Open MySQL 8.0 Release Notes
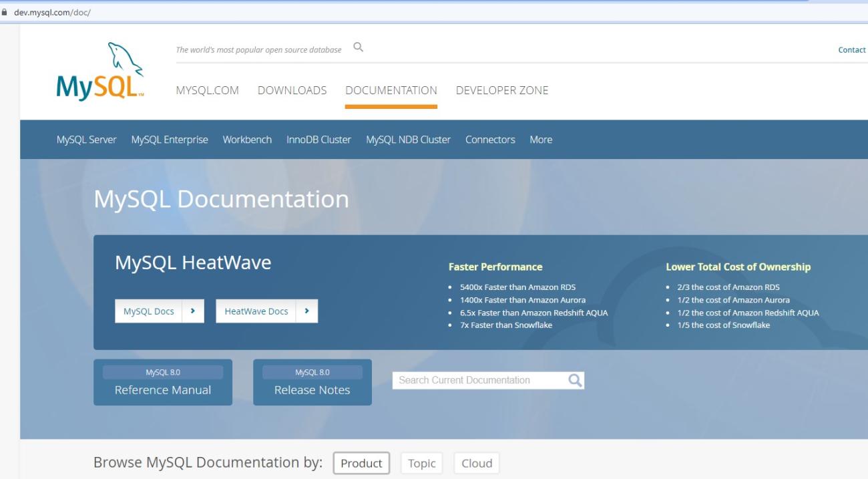Viewport: 868px width, 479px height. pyautogui.click(x=312, y=382)
